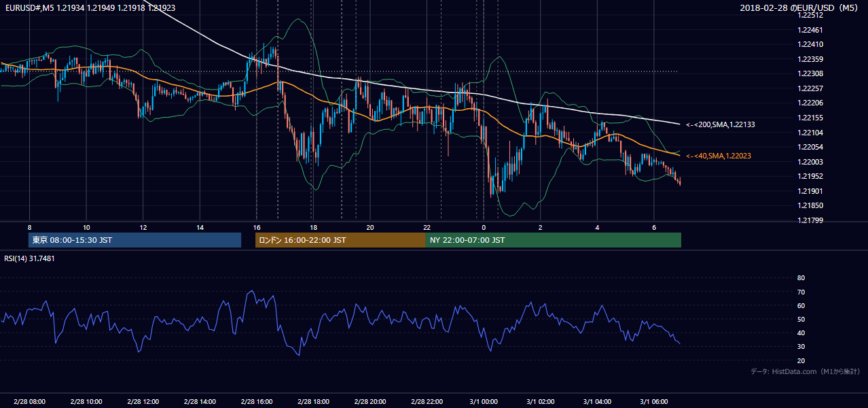
Task: Click the 3/1 04:00 date label
Action: click(x=597, y=402)
